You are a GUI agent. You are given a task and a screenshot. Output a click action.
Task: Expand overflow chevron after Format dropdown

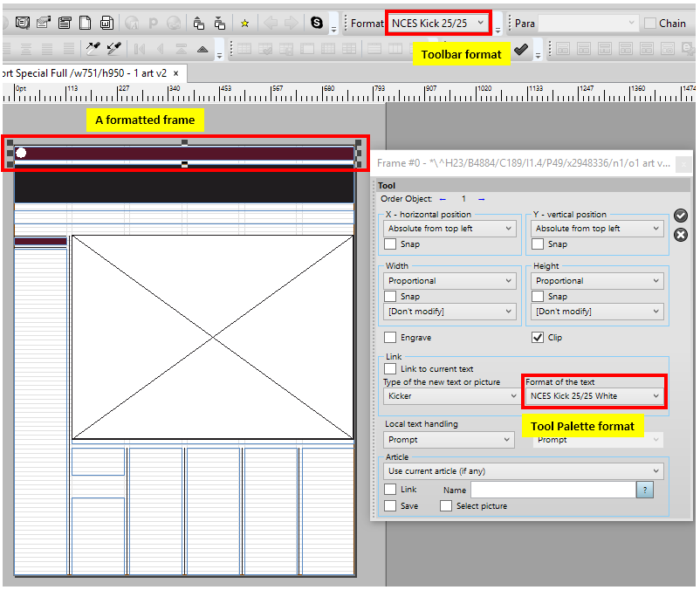(x=498, y=30)
